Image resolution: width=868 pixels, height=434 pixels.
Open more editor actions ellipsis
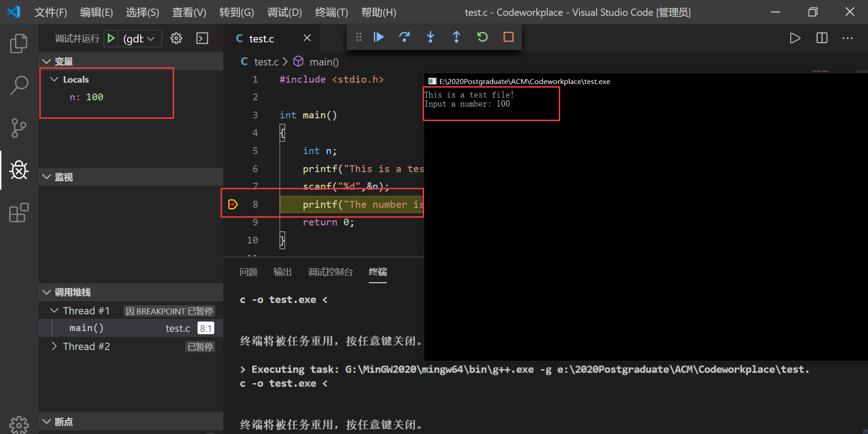848,38
